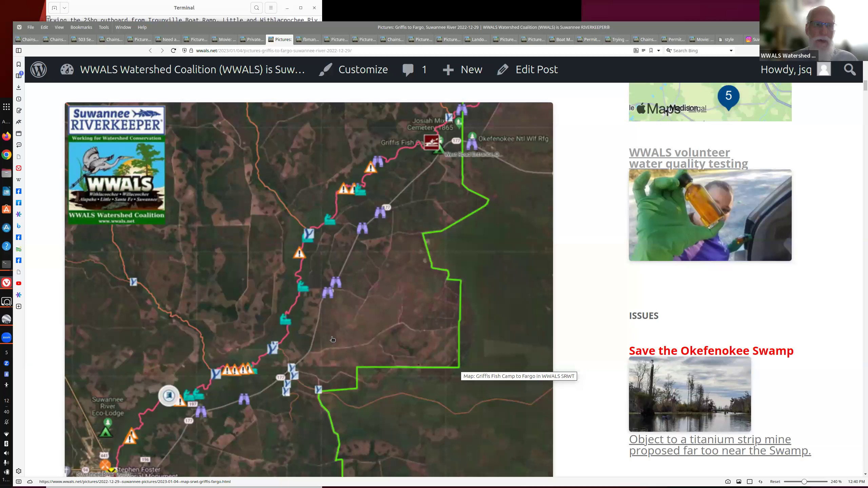Open page actions code brackets icon
This screenshot has width=868, height=488.
click(761, 482)
